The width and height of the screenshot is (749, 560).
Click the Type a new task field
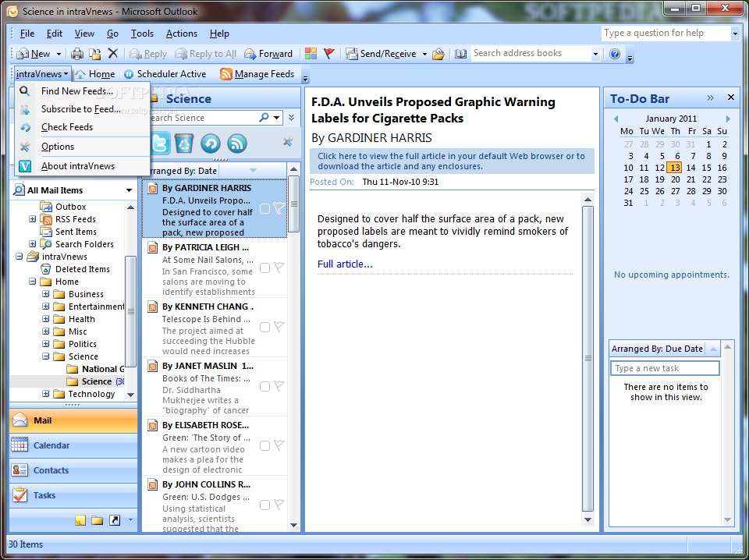coord(665,368)
